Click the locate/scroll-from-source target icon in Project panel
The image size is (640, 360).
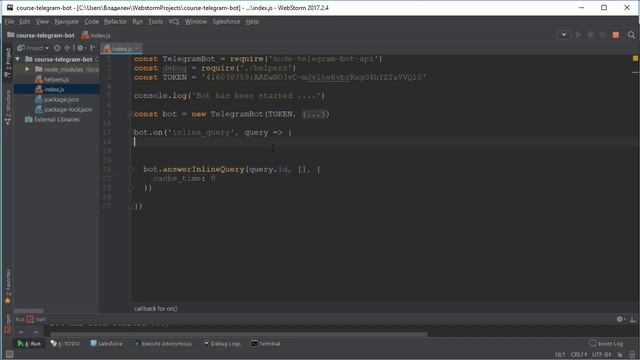click(x=57, y=48)
